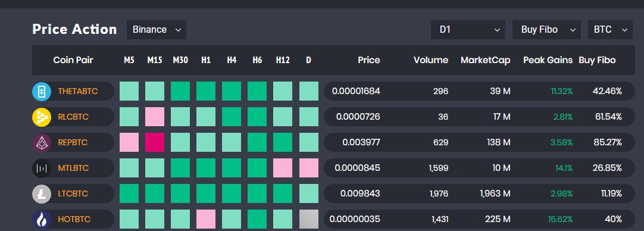
Task: Sort by the MarketCap column header
Action: [486, 60]
